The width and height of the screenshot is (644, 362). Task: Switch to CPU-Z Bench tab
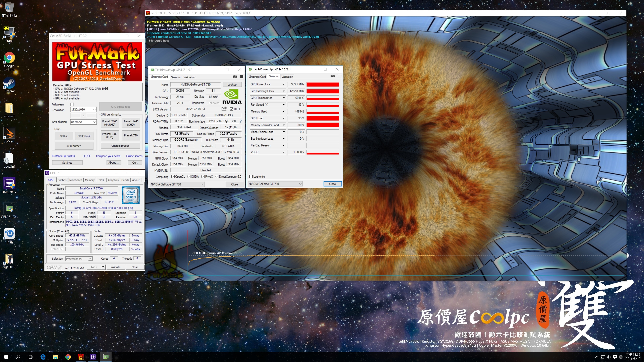(x=125, y=180)
